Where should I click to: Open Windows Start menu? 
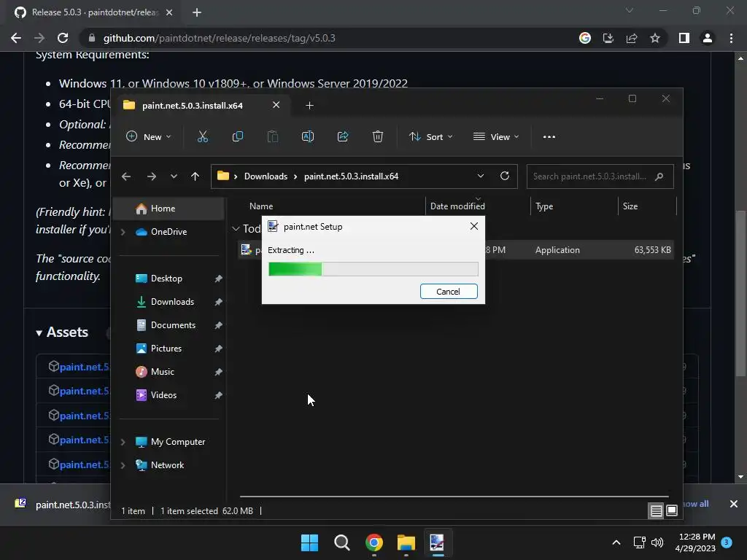309,542
